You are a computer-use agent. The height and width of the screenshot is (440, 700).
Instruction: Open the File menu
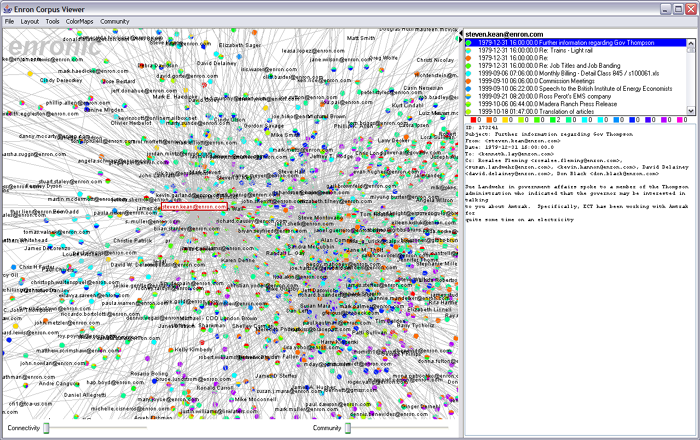(x=9, y=21)
